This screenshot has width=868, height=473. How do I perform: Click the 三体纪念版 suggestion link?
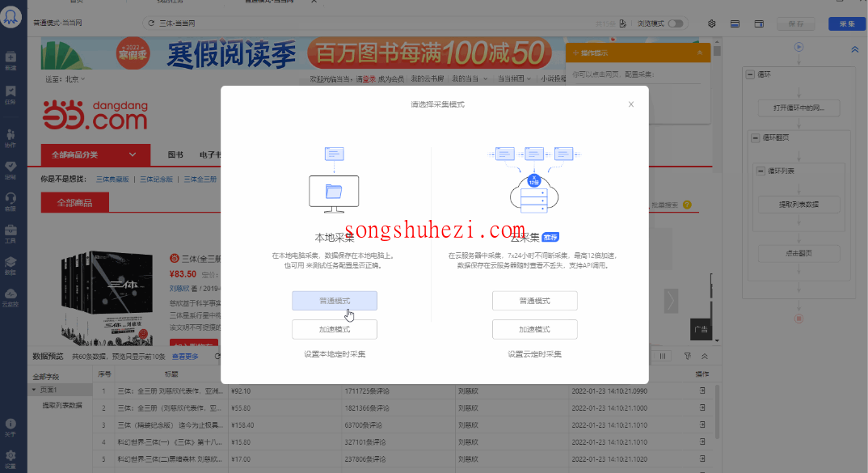[156, 179]
